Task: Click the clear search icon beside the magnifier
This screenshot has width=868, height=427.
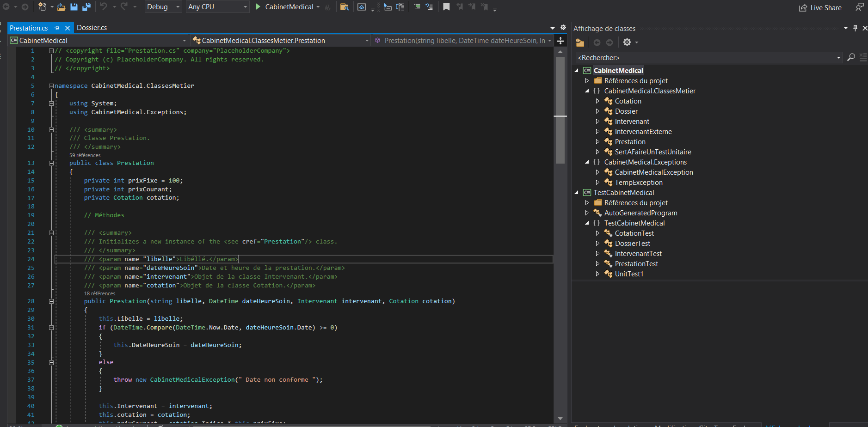Action: (x=863, y=57)
